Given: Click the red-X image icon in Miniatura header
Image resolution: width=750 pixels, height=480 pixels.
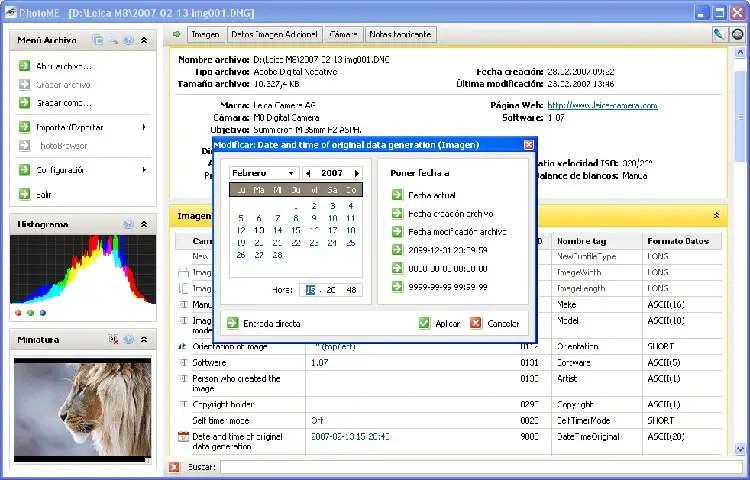Looking at the screenshot, I should [x=113, y=339].
